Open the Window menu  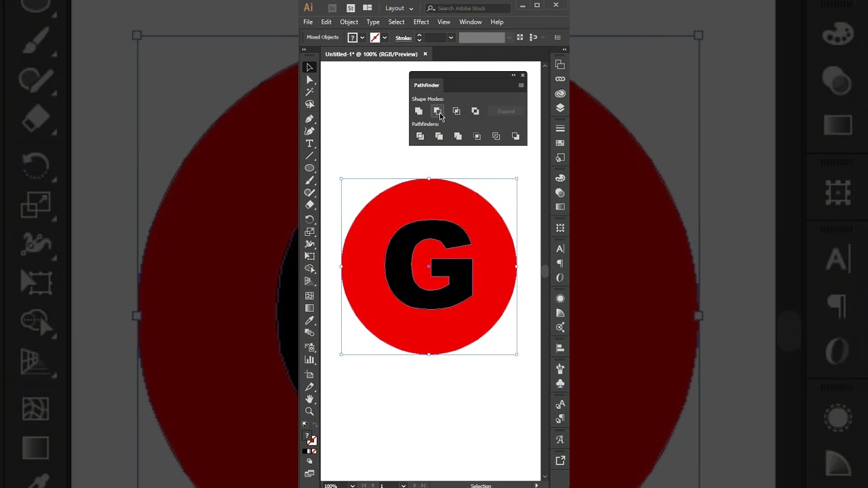pos(471,22)
